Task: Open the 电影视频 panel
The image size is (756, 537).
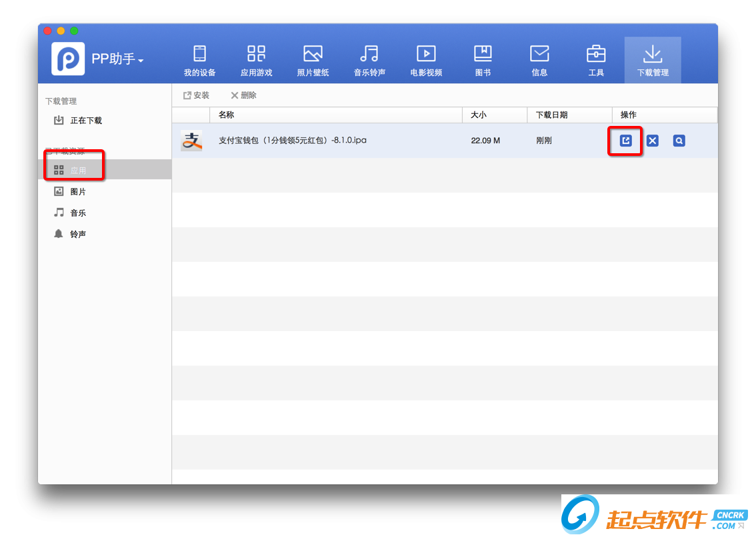Action: click(x=426, y=59)
